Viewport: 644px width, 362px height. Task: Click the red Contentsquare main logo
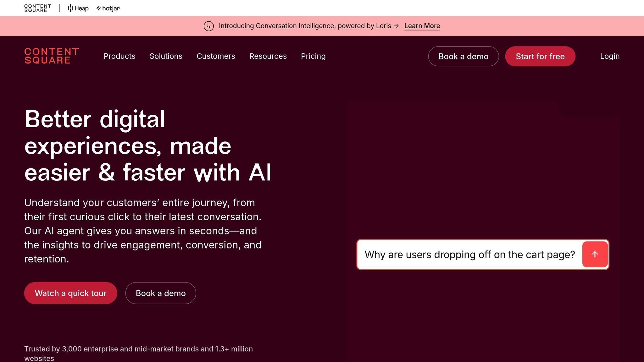click(x=52, y=56)
